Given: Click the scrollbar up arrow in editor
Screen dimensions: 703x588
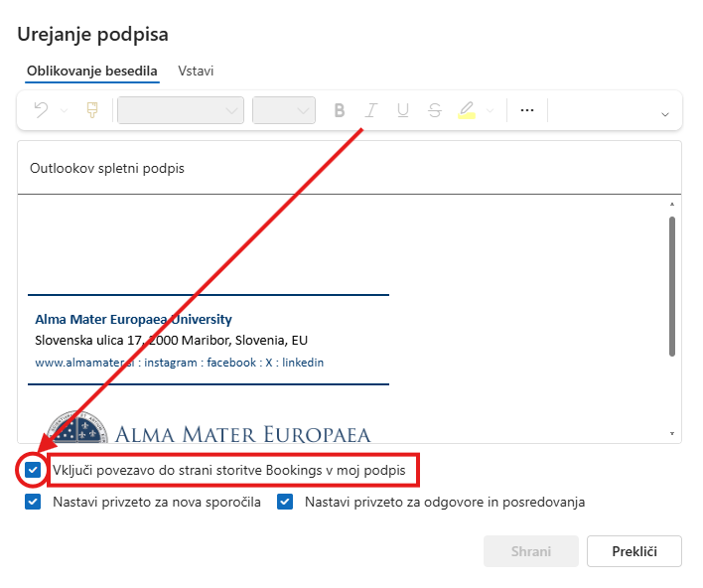Looking at the screenshot, I should [x=671, y=205].
